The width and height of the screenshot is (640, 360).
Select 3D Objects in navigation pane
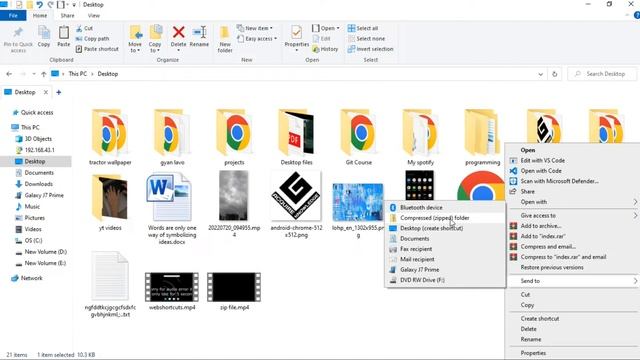pyautogui.click(x=33, y=139)
